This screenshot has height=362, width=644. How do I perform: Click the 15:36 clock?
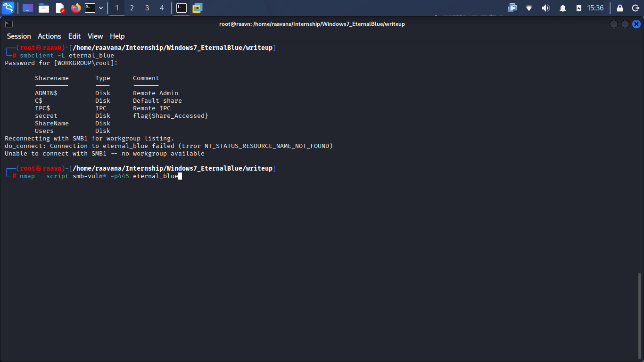[x=595, y=8]
